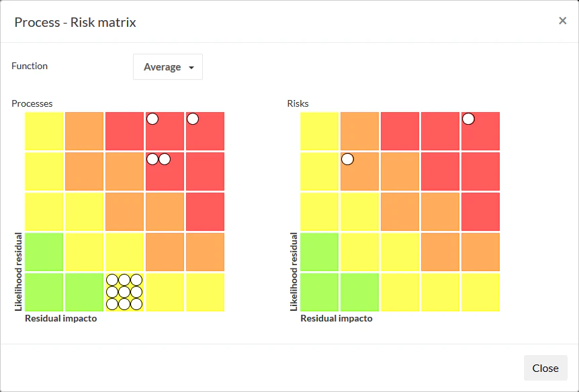
Task: Click the bottom-left green cell in Processes matrix
Action: [44, 292]
